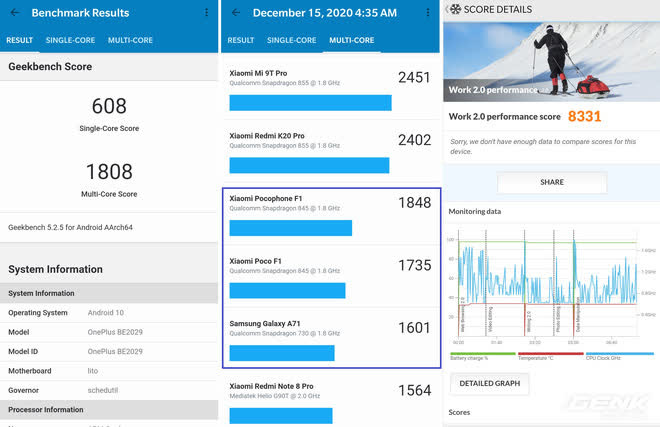Tap the 2451 multi-core score

coord(414,77)
